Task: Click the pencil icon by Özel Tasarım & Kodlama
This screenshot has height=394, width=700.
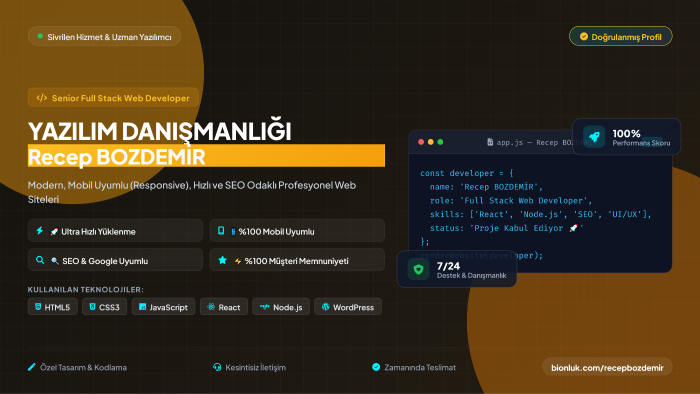Action: (x=32, y=367)
